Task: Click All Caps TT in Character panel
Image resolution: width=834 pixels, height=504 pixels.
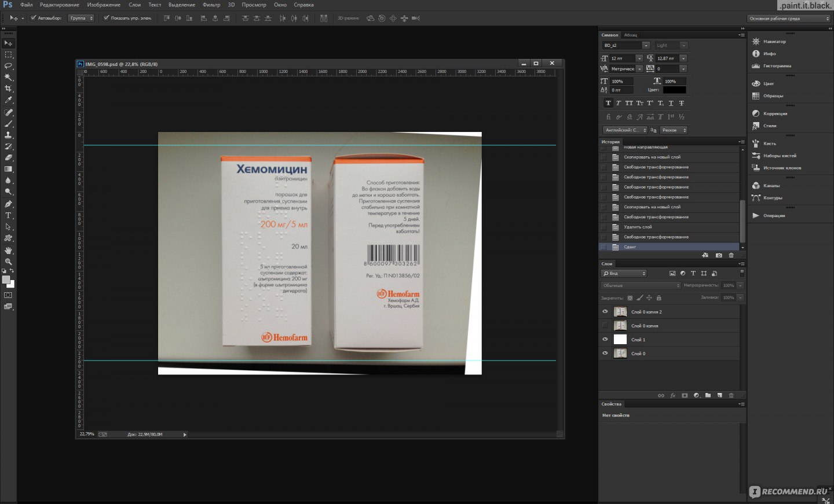Action: [x=629, y=103]
